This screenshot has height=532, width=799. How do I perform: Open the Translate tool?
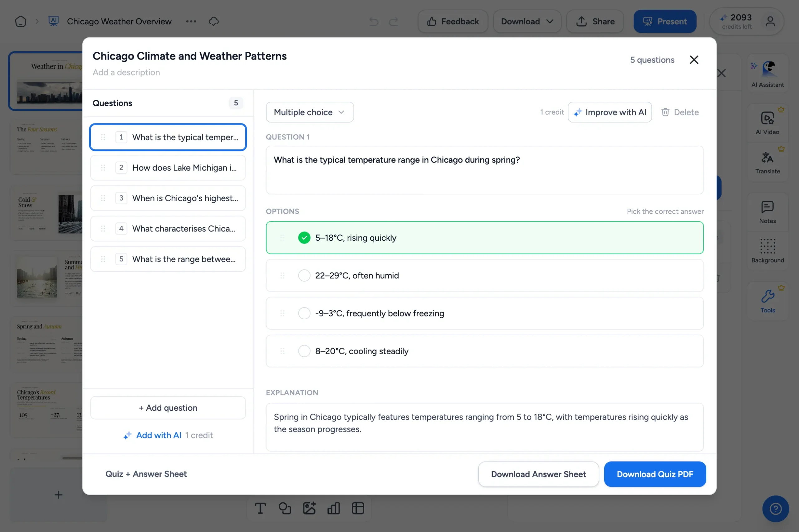[x=767, y=162]
